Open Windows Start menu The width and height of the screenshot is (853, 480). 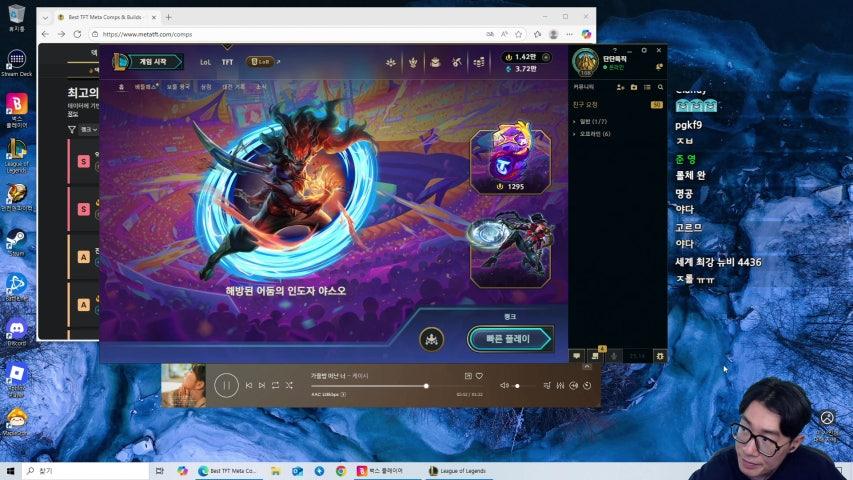10,471
